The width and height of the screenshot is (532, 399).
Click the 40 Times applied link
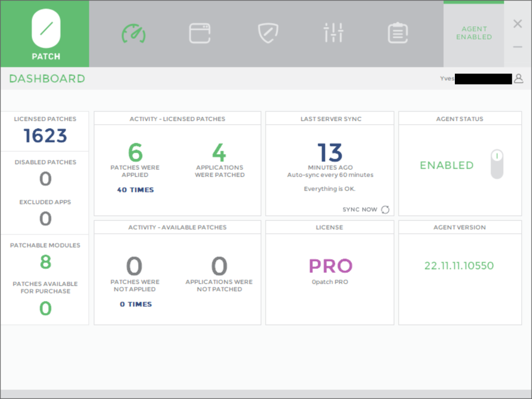coord(135,190)
